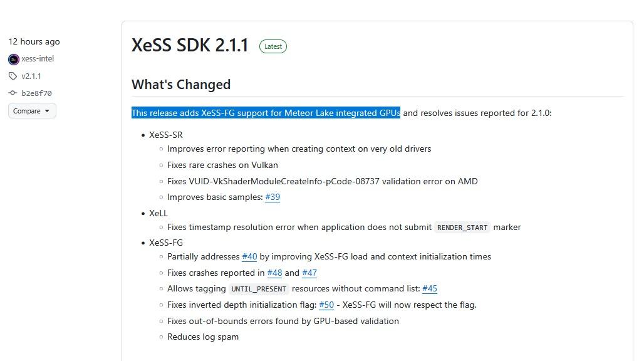Open the Compare dropdown
This screenshot has height=361, width=644.
[x=31, y=110]
